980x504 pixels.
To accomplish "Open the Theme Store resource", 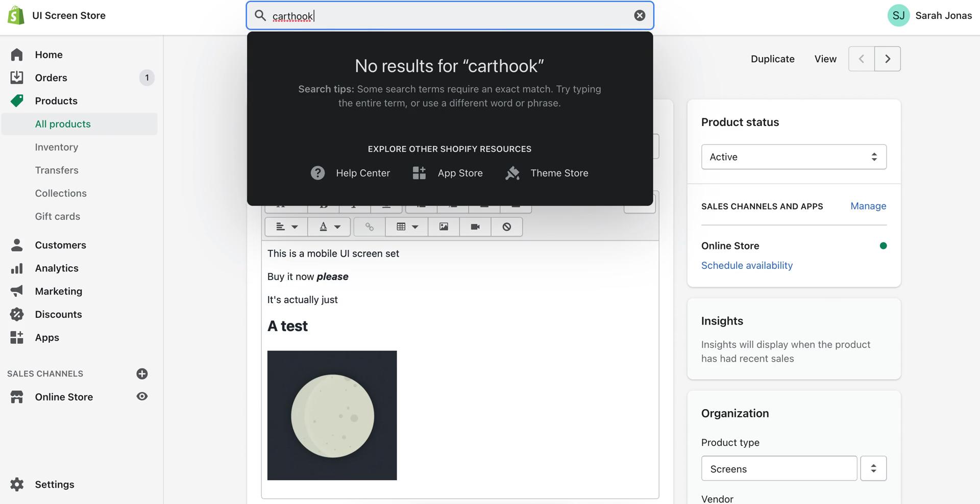I will click(x=546, y=173).
